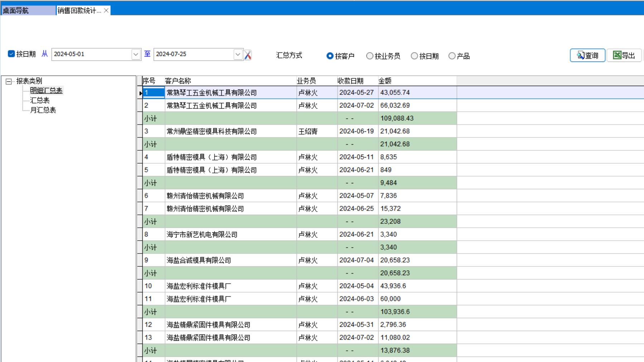Open the end date dropdown arrow
644x362 pixels.
(238, 54)
